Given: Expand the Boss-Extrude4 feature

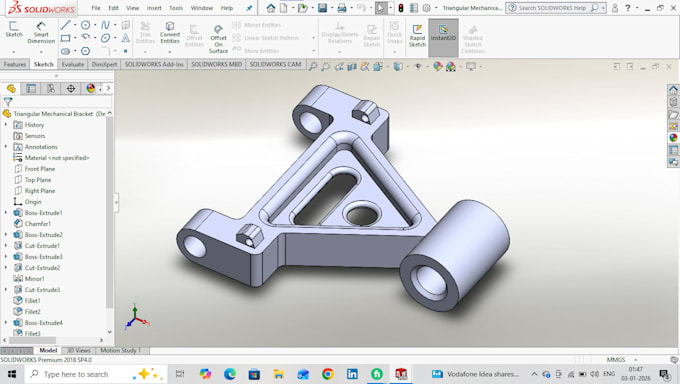Looking at the screenshot, I should (x=6, y=322).
